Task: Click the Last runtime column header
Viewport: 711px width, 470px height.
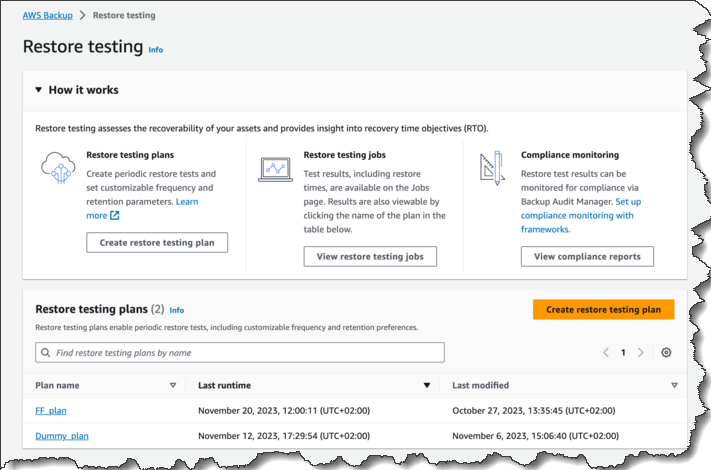Action: pos(224,385)
